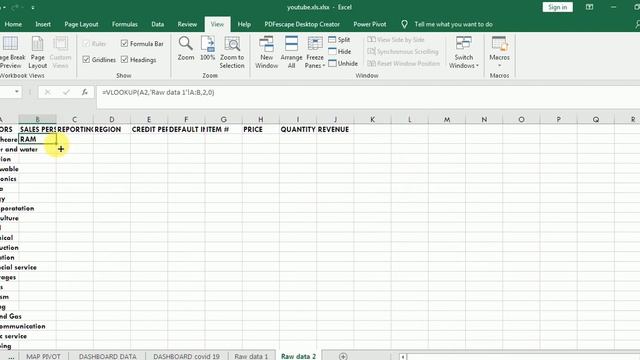The width and height of the screenshot is (640, 360).
Task: Click the Tell me lightbulb icon
Action: pyautogui.click(x=404, y=24)
